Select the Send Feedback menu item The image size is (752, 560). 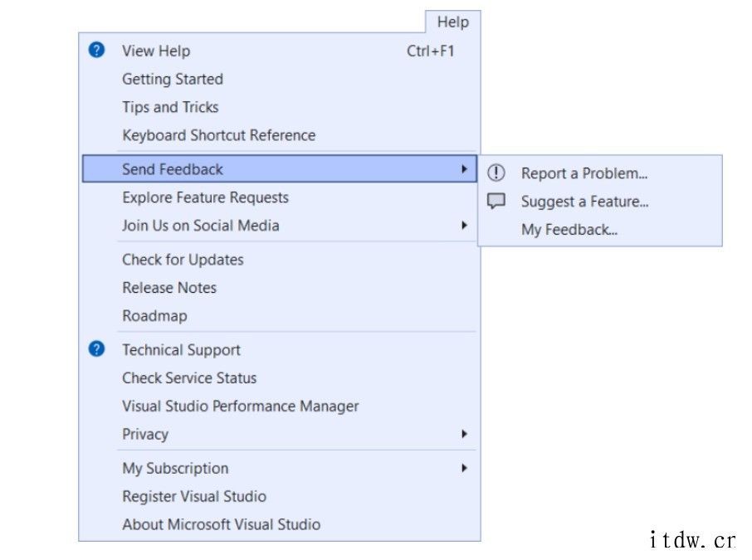point(280,168)
